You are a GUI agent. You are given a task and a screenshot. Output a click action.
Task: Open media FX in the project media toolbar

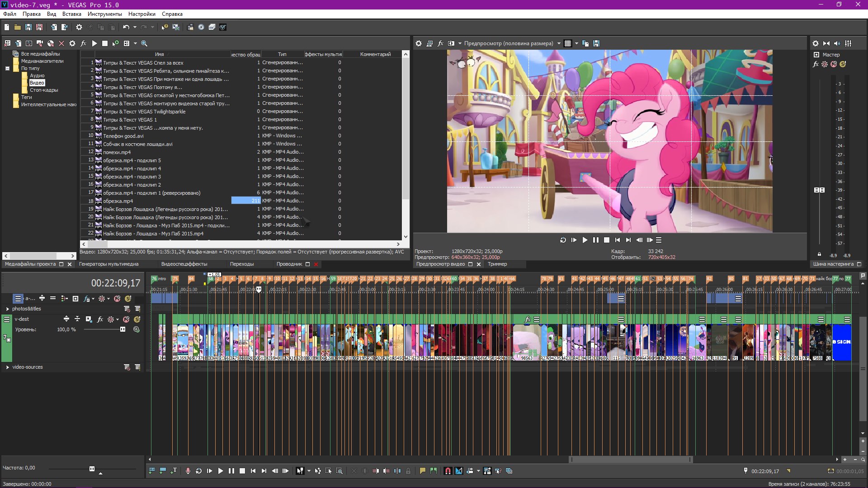pyautogui.click(x=83, y=43)
